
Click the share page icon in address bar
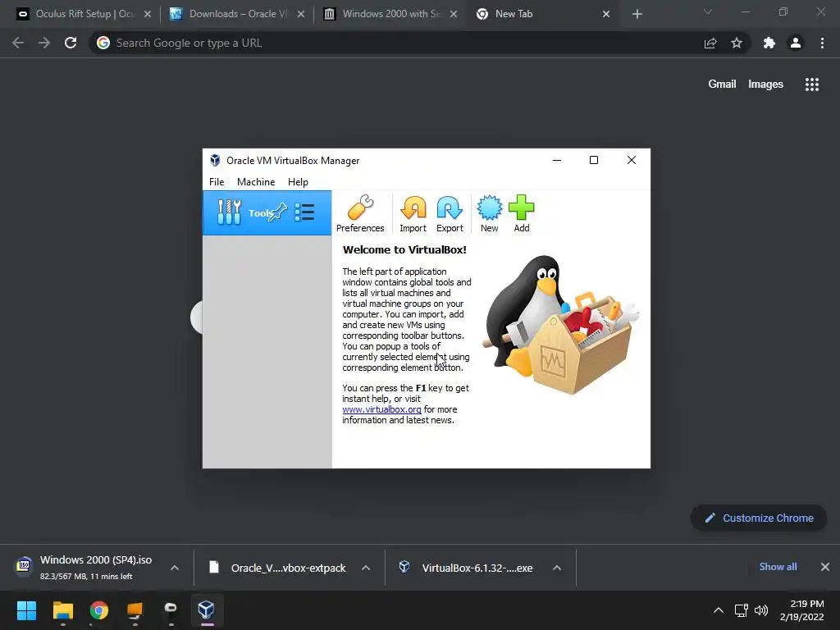710,43
